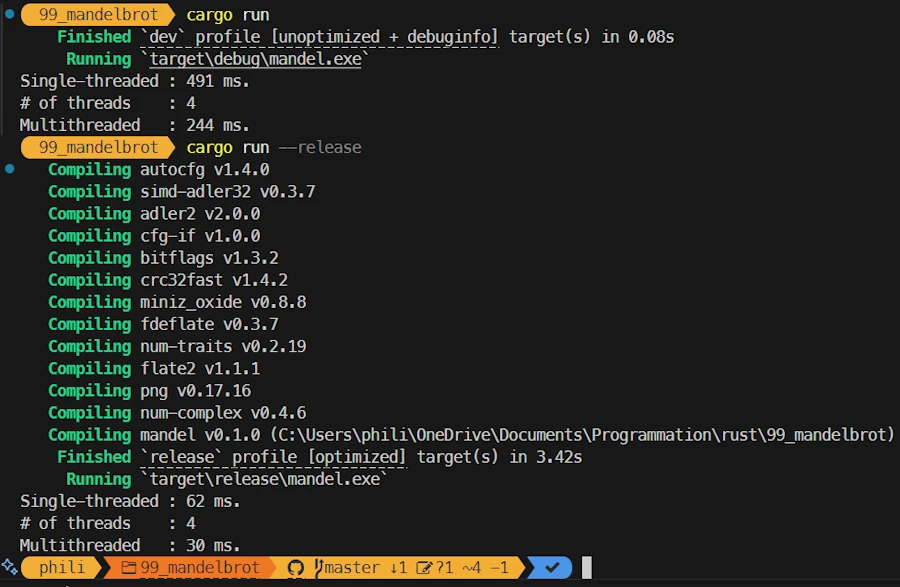Click the 'Compiling flate2 v1.1.1' line
This screenshot has height=587, width=900.
pyautogui.click(x=154, y=368)
